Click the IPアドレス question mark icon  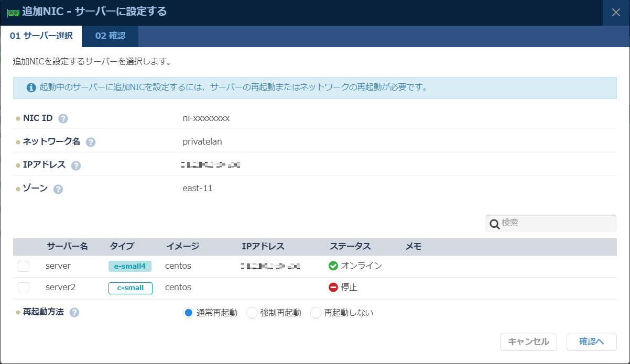pyautogui.click(x=75, y=164)
